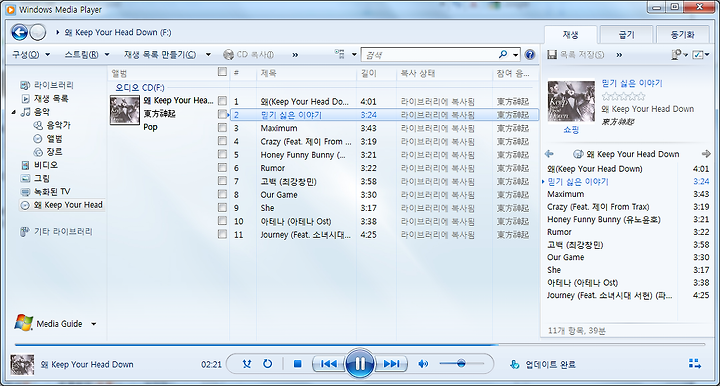Click the Back navigation arrow button

click(x=19, y=32)
